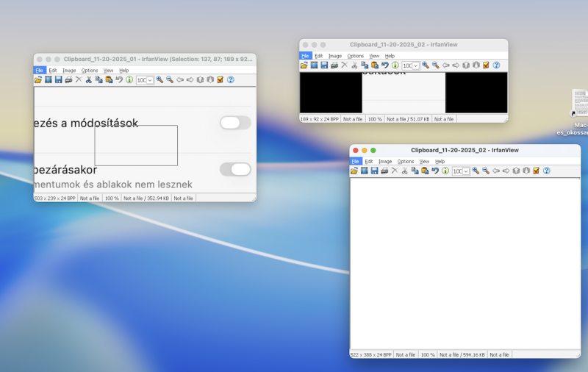Click Save icon in small inactive Clipboard_02 window
The width and height of the screenshot is (588, 372).
point(324,65)
